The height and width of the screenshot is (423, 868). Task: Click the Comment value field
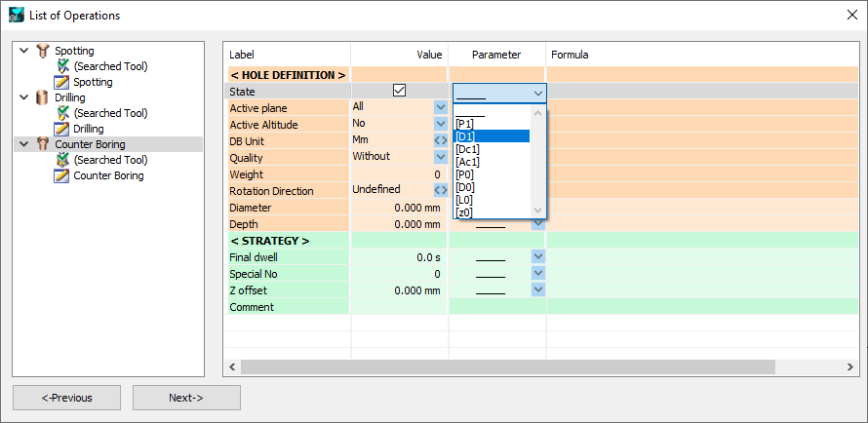click(x=398, y=307)
